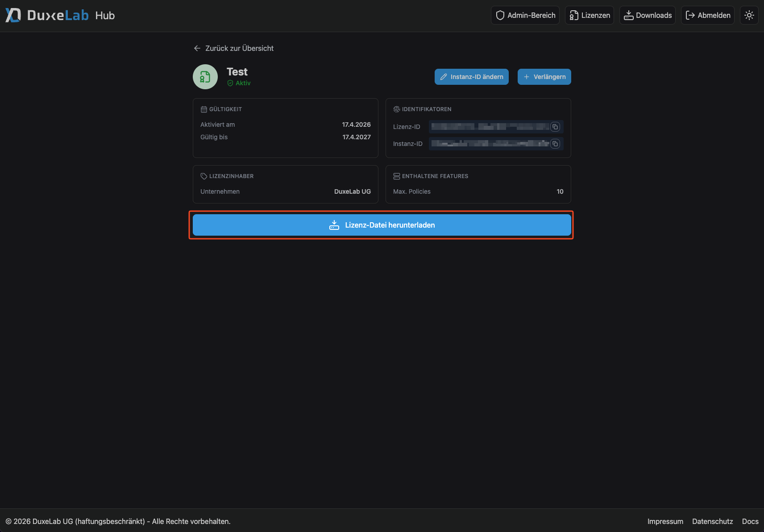Log out with Abmelden
Image resolution: width=764 pixels, height=532 pixels.
[708, 15]
